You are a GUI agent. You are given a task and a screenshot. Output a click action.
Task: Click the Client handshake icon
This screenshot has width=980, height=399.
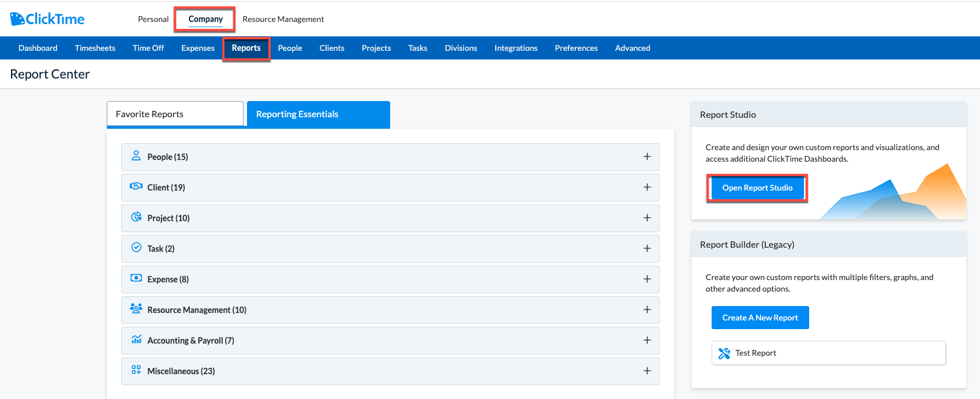point(136,187)
